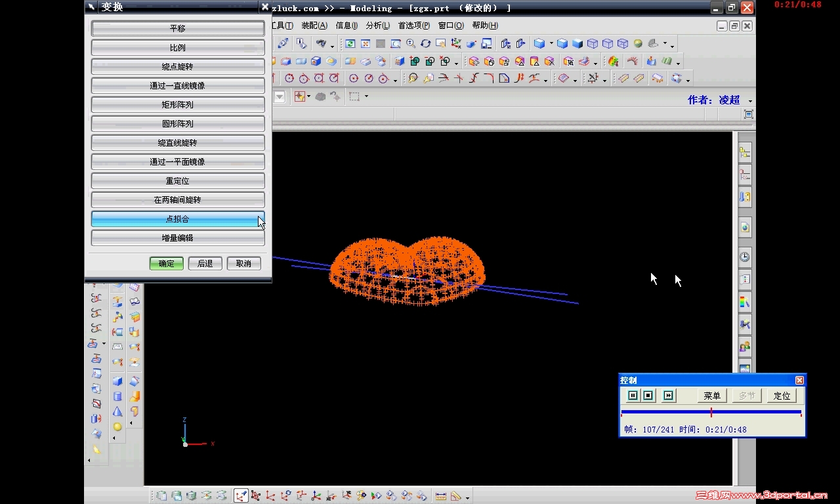Expand the bottom toolbar overflow arrow

click(467, 497)
